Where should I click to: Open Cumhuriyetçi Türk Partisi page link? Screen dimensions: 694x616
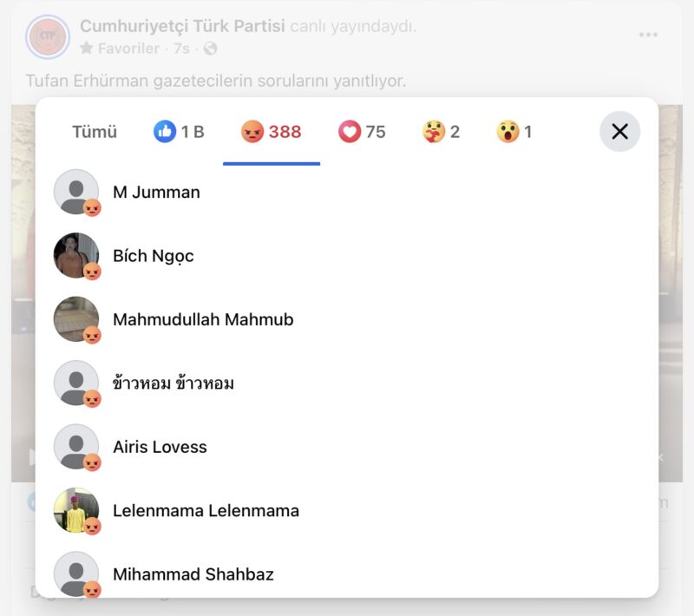pos(182,26)
